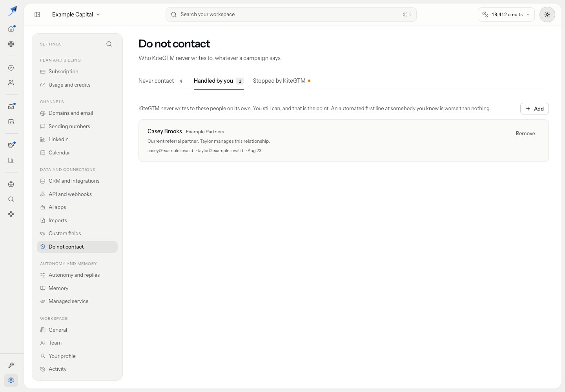Open Sending numbers settings
The width and height of the screenshot is (565, 392).
click(x=77, y=126)
